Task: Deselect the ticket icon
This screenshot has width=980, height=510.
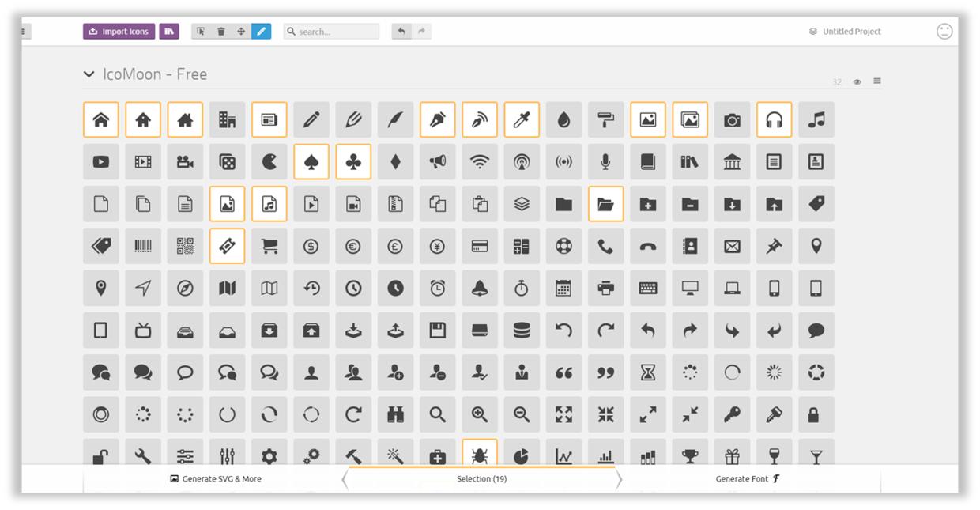Action: (x=227, y=246)
